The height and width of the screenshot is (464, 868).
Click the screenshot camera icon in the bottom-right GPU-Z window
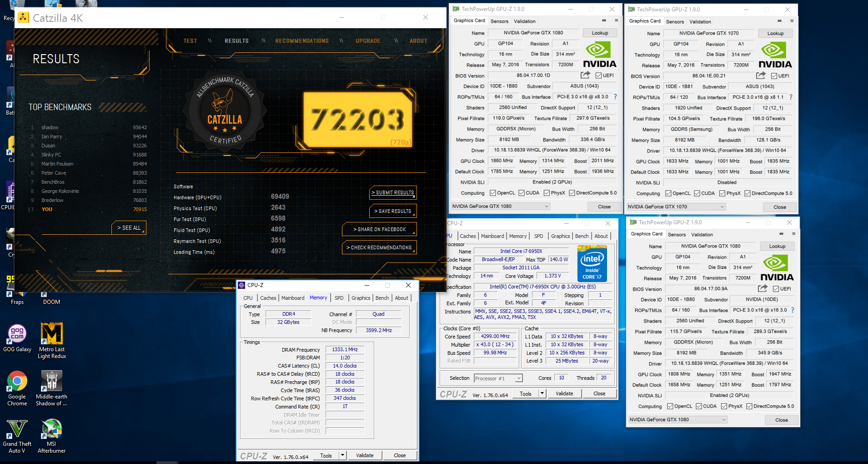click(781, 234)
